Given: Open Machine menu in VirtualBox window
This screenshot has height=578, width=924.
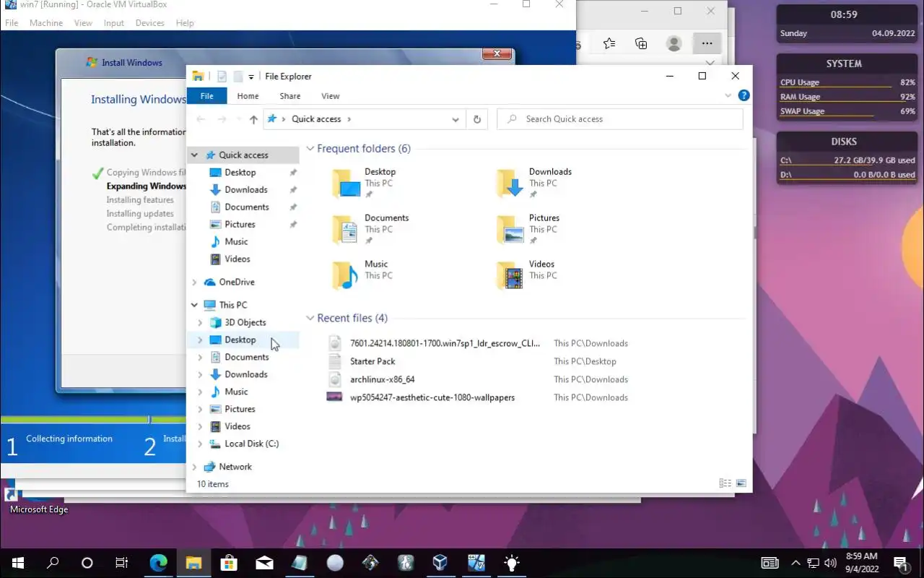Looking at the screenshot, I should click(46, 23).
